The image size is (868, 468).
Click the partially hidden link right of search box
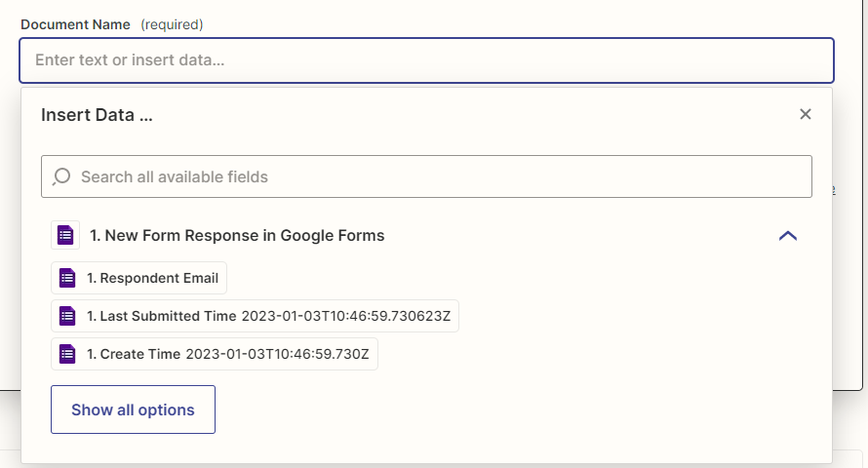(833, 190)
